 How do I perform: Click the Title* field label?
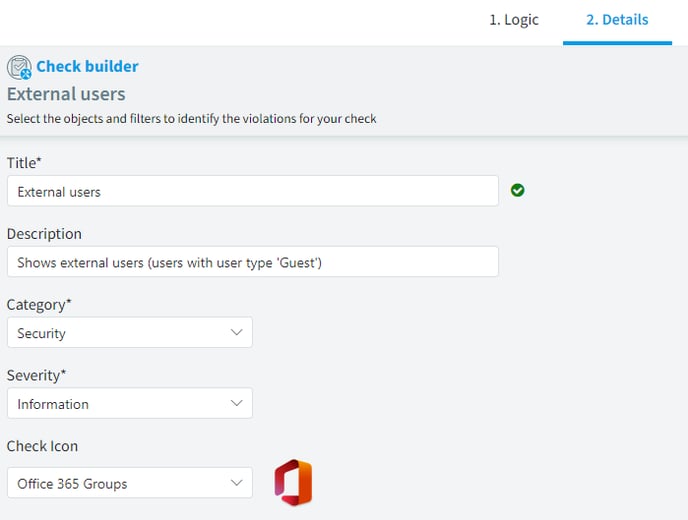click(24, 163)
